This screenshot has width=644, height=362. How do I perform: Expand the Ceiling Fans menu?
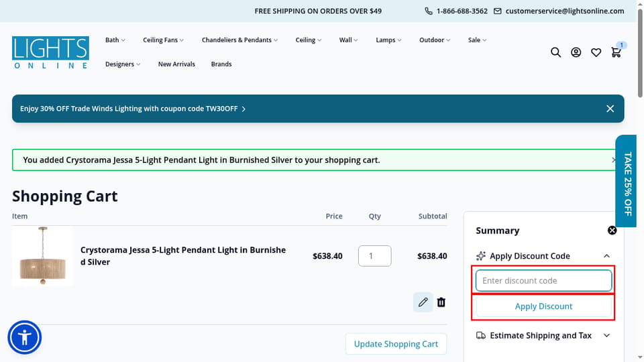(x=163, y=40)
